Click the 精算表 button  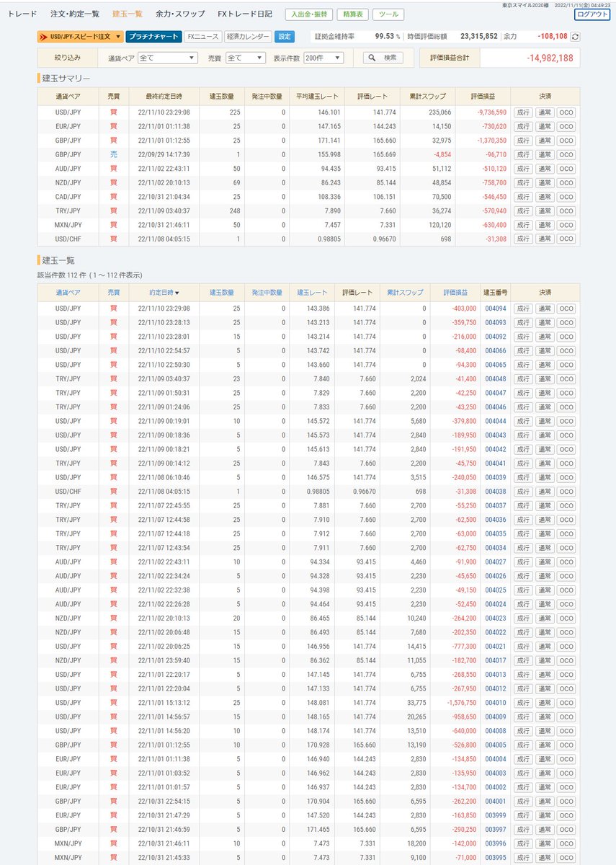(x=353, y=14)
